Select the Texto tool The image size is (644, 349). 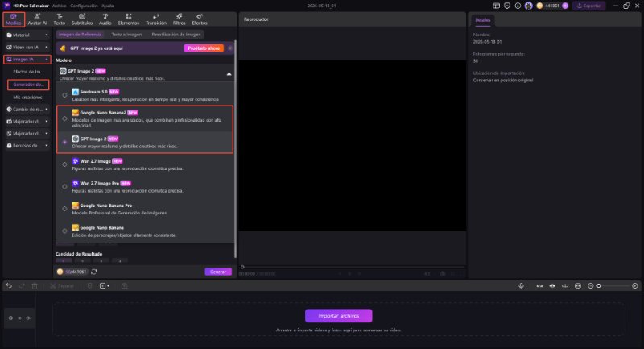coord(60,19)
